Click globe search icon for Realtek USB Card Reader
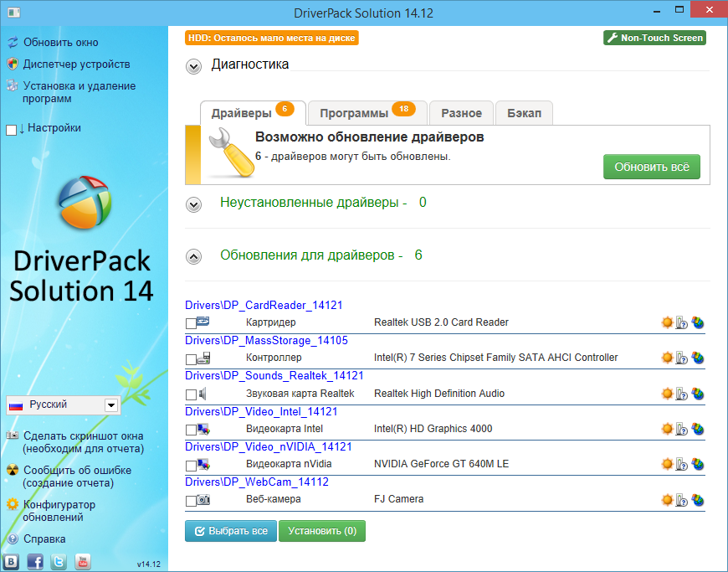 tap(697, 322)
